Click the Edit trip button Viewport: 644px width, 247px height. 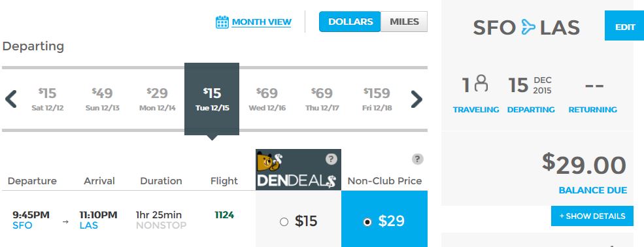pos(624,27)
